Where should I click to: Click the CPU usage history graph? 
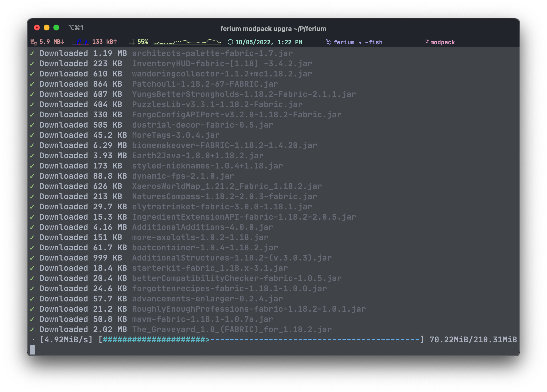click(186, 42)
